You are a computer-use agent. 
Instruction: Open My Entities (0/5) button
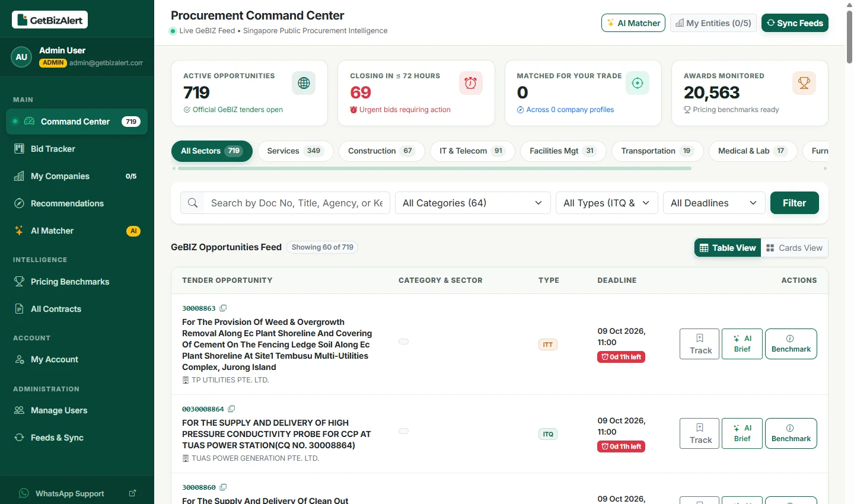(713, 23)
